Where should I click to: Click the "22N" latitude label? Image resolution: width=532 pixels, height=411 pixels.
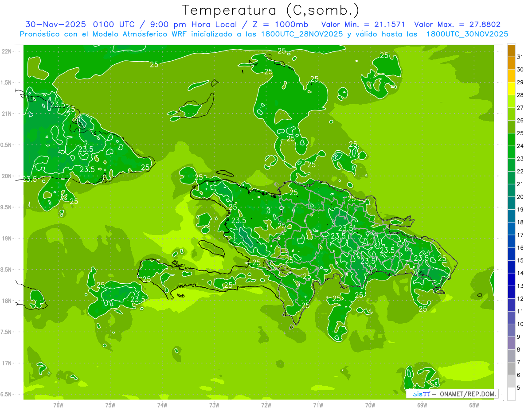[7, 51]
